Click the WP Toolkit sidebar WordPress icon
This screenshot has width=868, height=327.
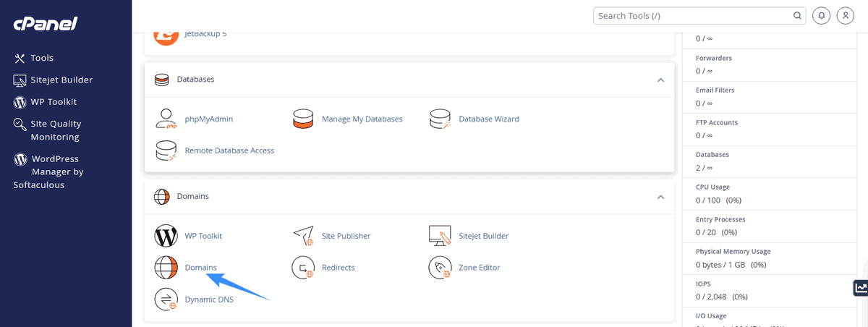[20, 102]
